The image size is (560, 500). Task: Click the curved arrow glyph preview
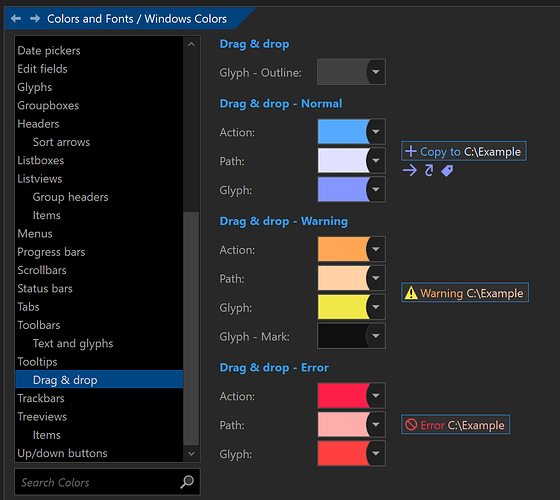tap(429, 170)
